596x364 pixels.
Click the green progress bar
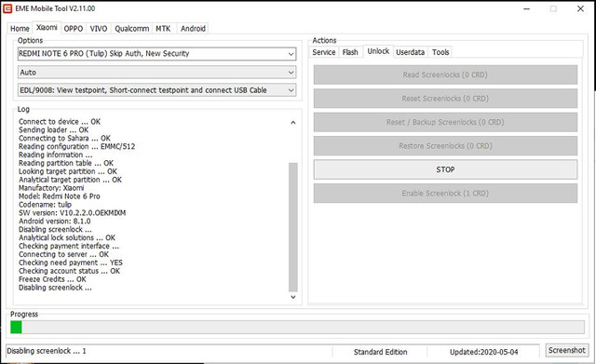[x=297, y=327]
